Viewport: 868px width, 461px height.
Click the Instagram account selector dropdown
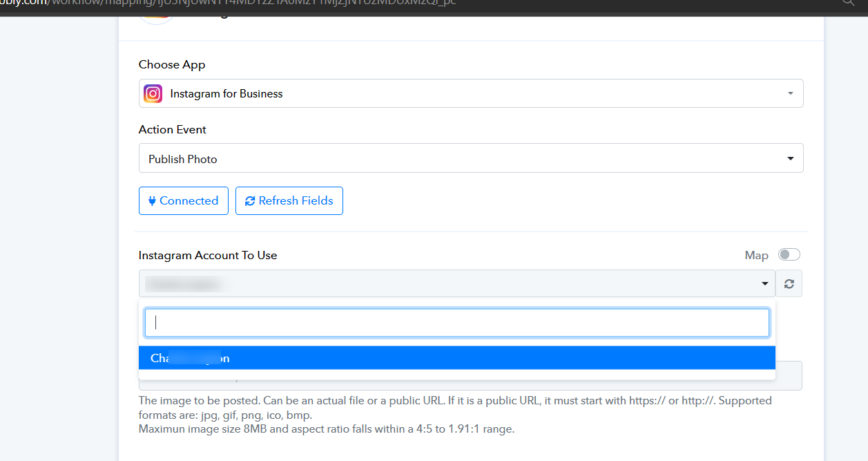tap(457, 283)
